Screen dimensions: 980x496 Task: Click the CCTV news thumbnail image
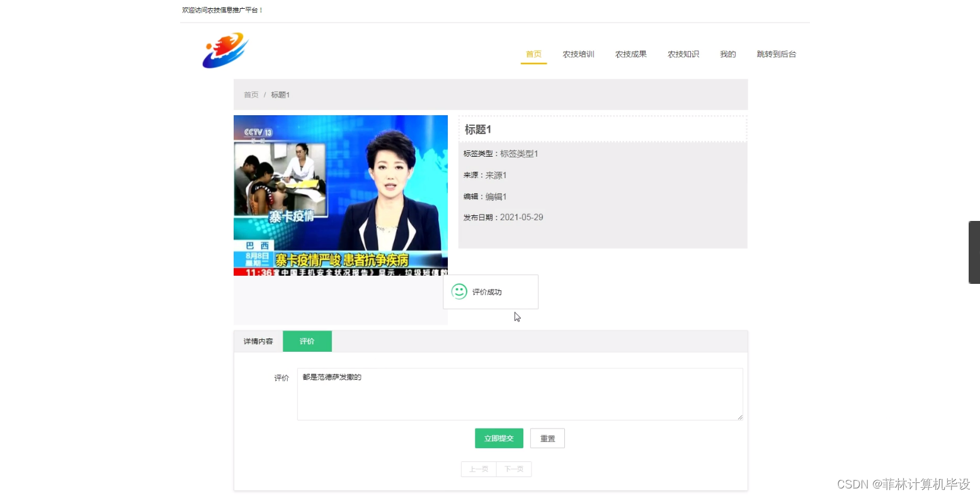(341, 195)
